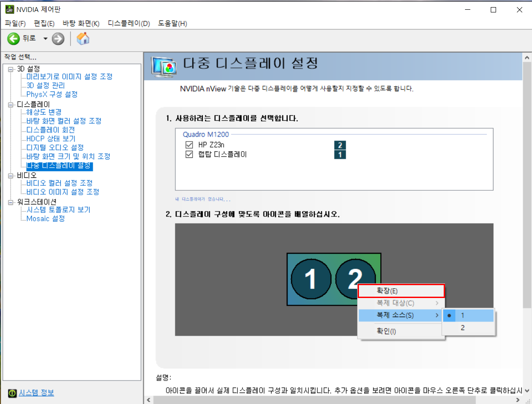
Task: Open 해상도 변경 page
Action: pyautogui.click(x=44, y=112)
